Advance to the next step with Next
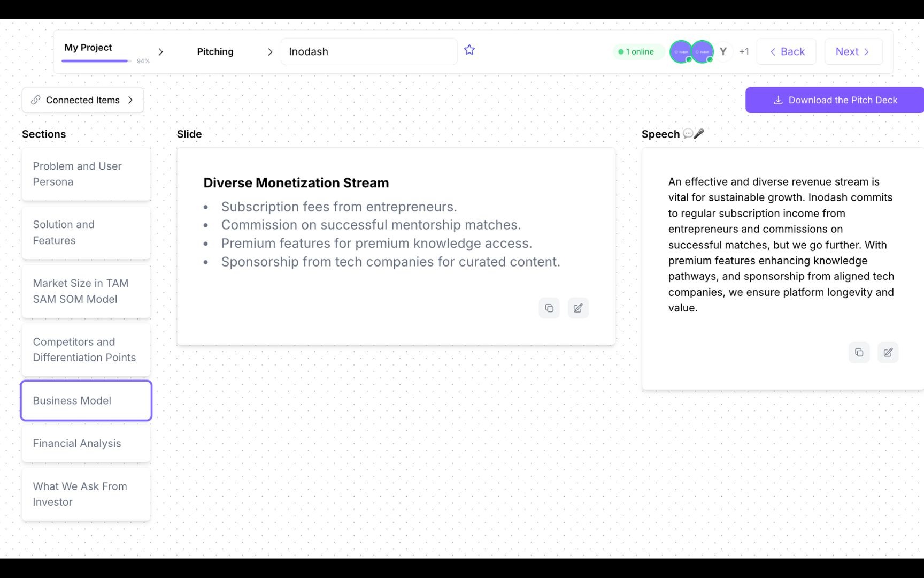 (x=853, y=51)
